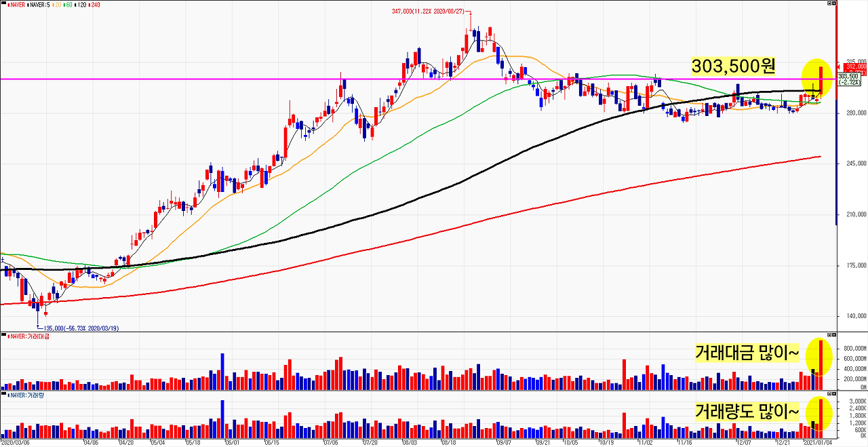Click the NAVER price series legend label
The image size is (868, 447).
coord(16,3)
